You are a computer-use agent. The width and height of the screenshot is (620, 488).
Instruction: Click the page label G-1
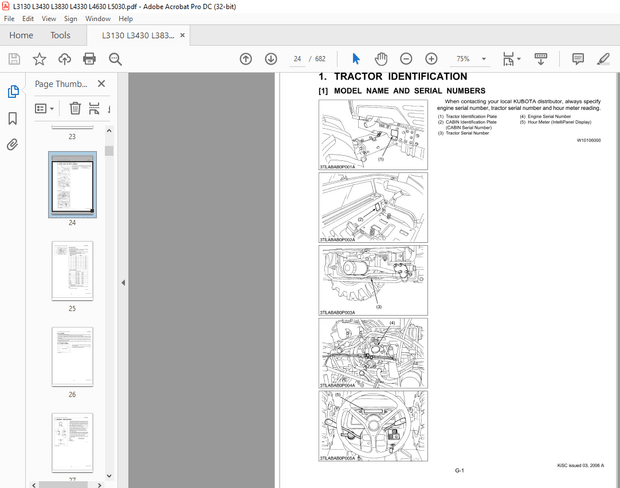[x=459, y=471]
